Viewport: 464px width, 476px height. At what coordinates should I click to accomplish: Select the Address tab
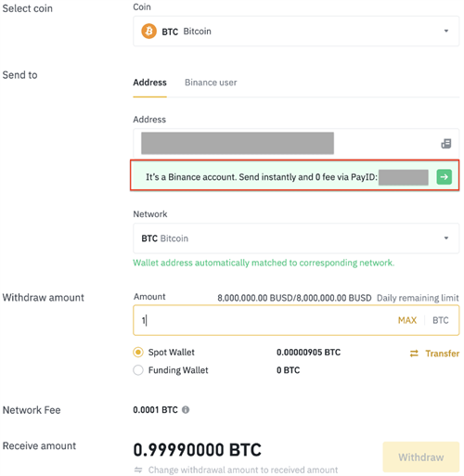click(149, 83)
